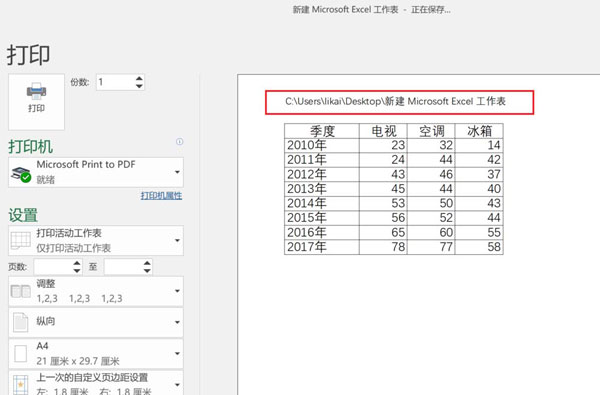Click the ending page number field after 至
Screen dimensions: 600x395
point(123,267)
